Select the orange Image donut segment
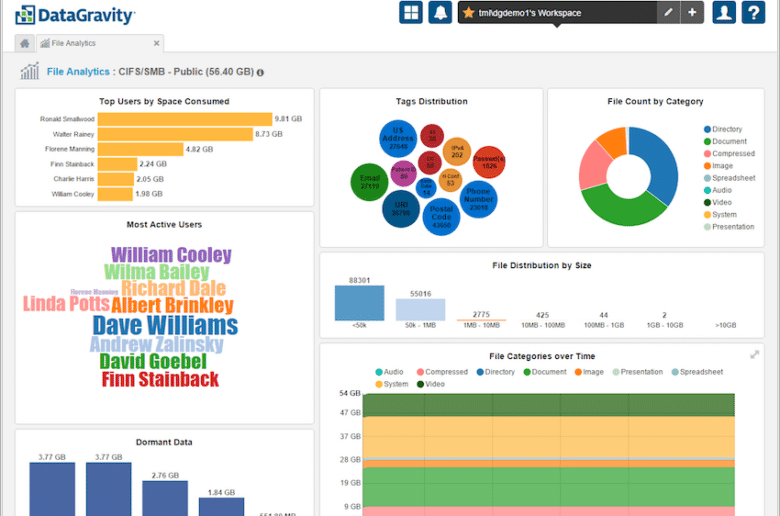Image resolution: width=780 pixels, height=516 pixels. [x=614, y=140]
